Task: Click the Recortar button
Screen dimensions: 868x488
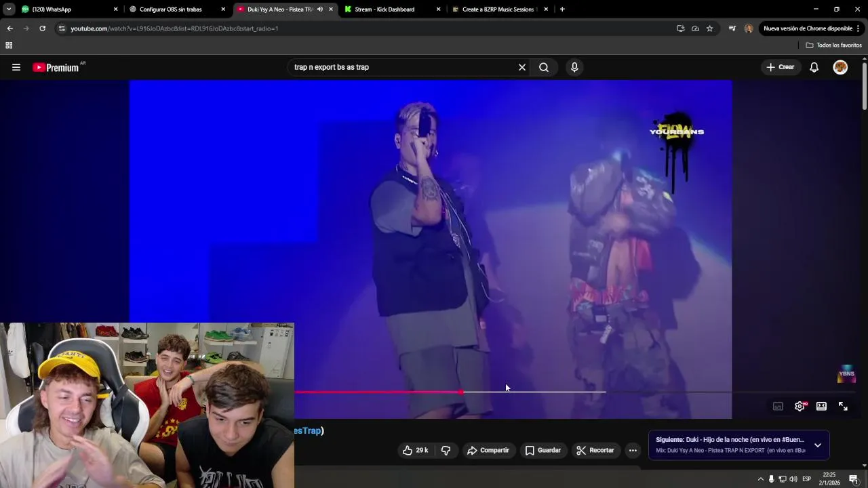Action: coord(595,450)
